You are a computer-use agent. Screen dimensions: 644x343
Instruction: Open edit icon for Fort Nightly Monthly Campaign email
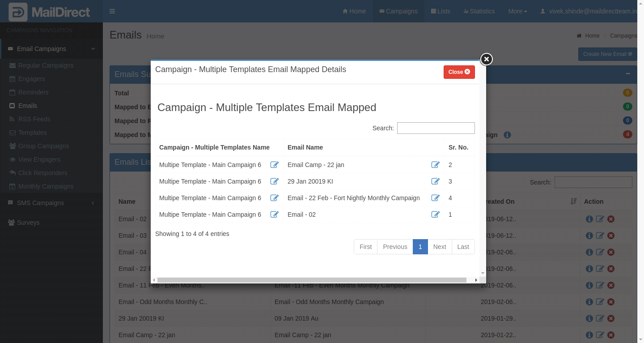click(435, 198)
